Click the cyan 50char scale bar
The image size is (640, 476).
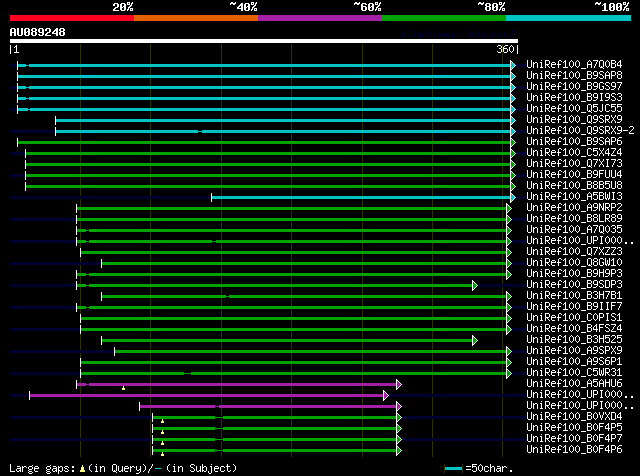coord(453,469)
